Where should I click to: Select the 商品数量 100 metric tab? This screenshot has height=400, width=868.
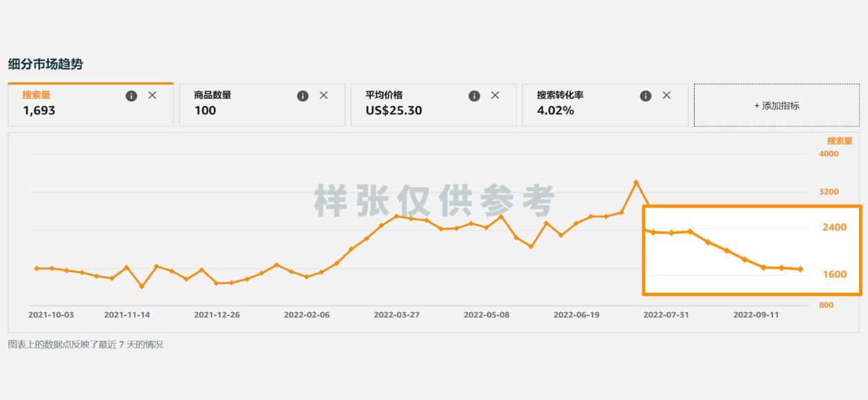click(262, 104)
